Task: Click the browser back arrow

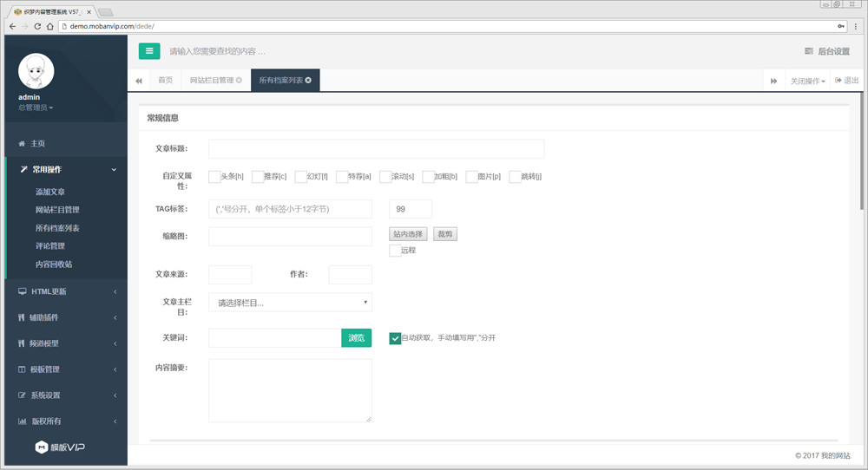Action: (x=12, y=26)
